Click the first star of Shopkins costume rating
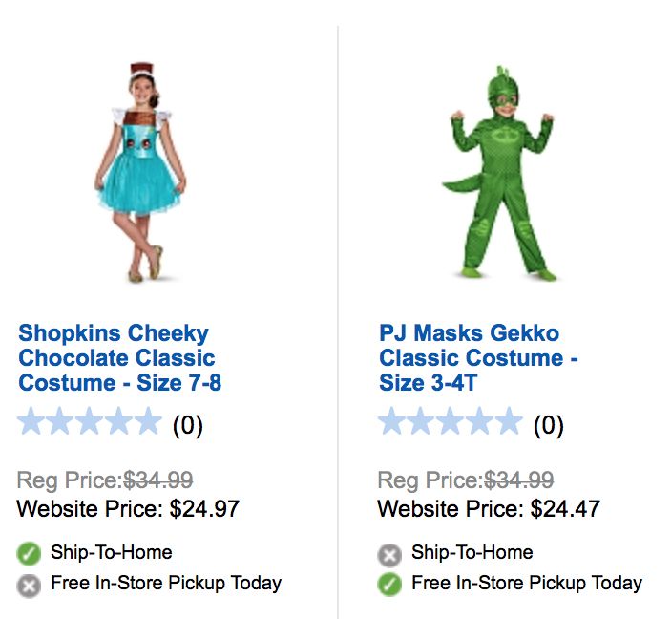The width and height of the screenshot is (672, 619). point(31,422)
